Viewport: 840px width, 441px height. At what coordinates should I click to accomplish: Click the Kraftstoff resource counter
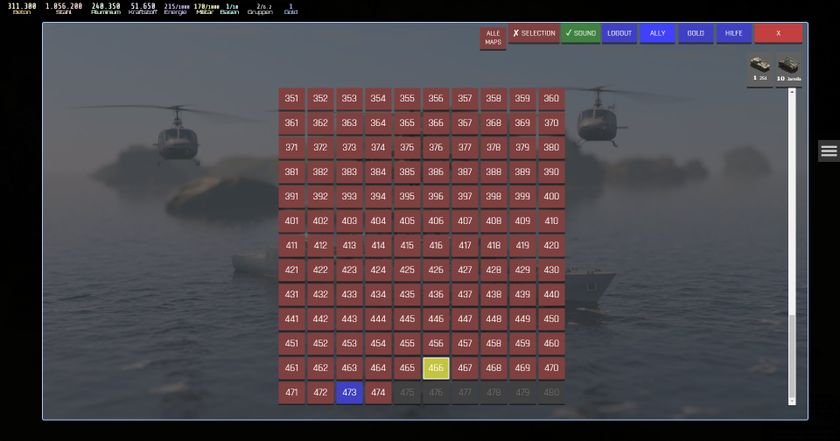(143, 9)
